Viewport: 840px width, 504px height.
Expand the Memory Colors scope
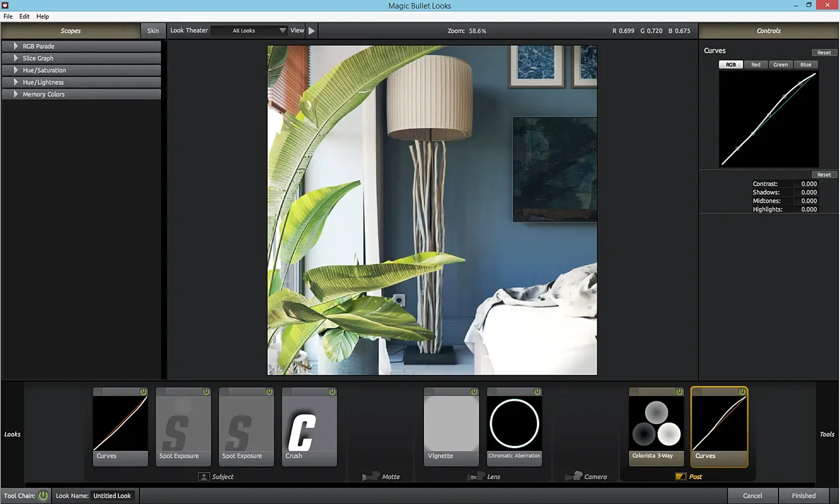pyautogui.click(x=81, y=94)
